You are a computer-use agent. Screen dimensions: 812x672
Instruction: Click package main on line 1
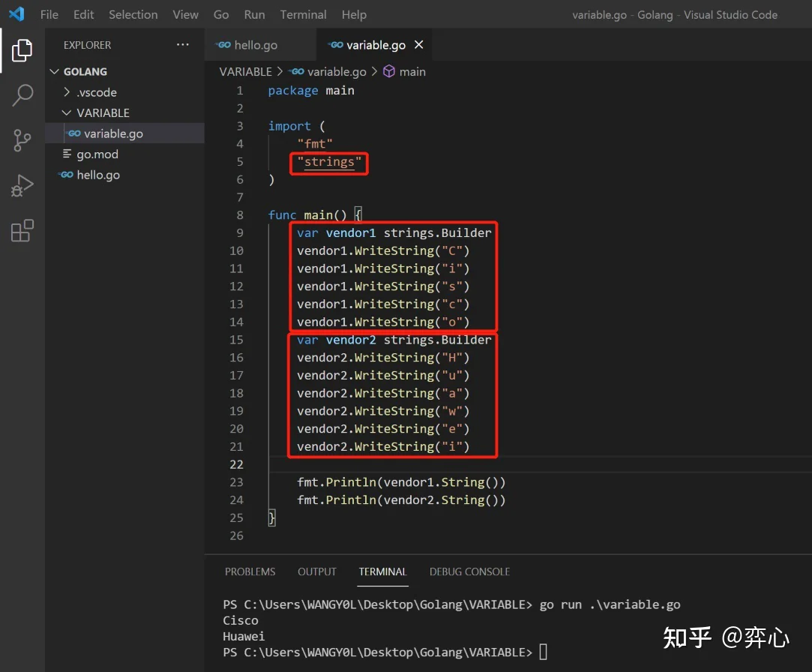(x=311, y=91)
